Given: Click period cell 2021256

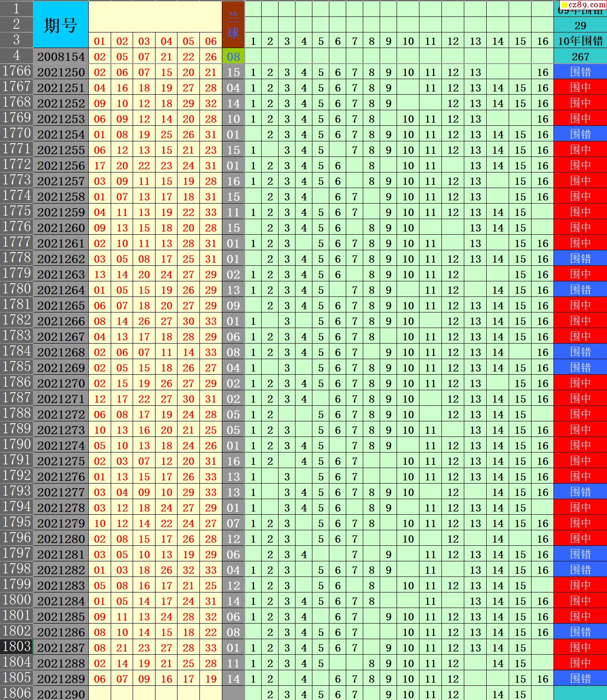Looking at the screenshot, I should (x=61, y=165).
